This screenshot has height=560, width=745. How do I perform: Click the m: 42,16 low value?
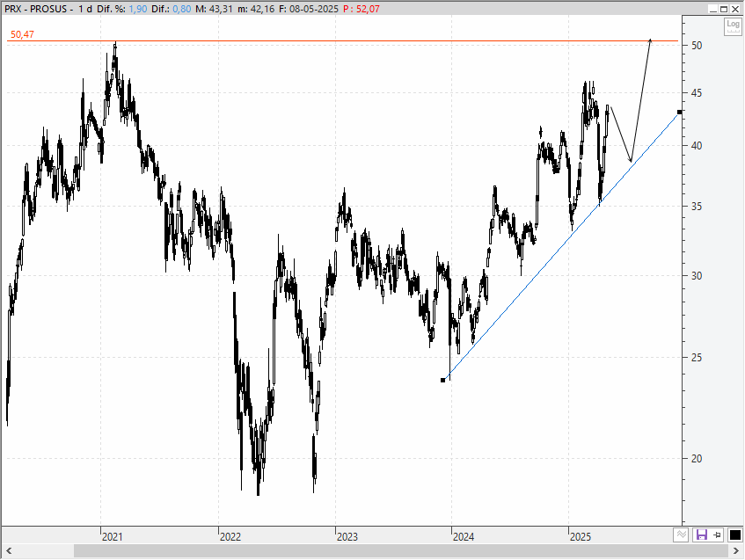pyautogui.click(x=256, y=9)
